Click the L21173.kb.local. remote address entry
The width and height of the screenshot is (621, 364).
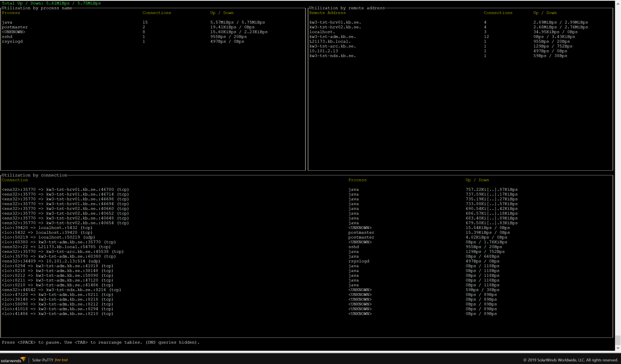(330, 42)
